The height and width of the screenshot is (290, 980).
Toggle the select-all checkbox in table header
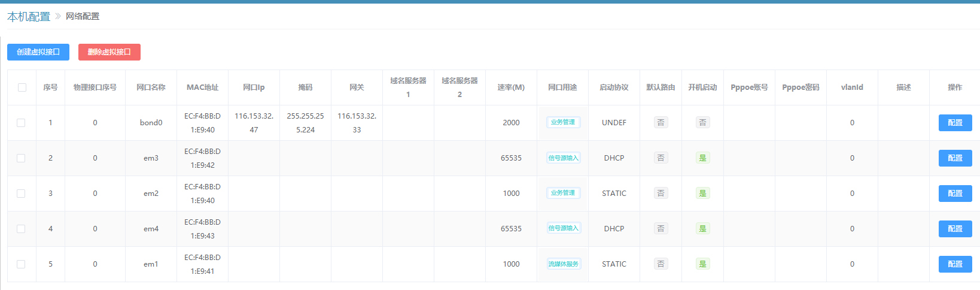coord(22,87)
